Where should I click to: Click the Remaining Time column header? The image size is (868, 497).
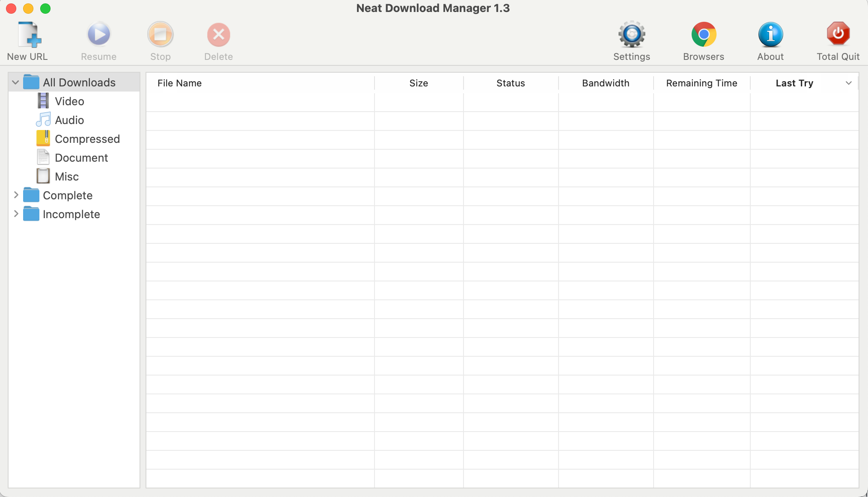tap(702, 83)
